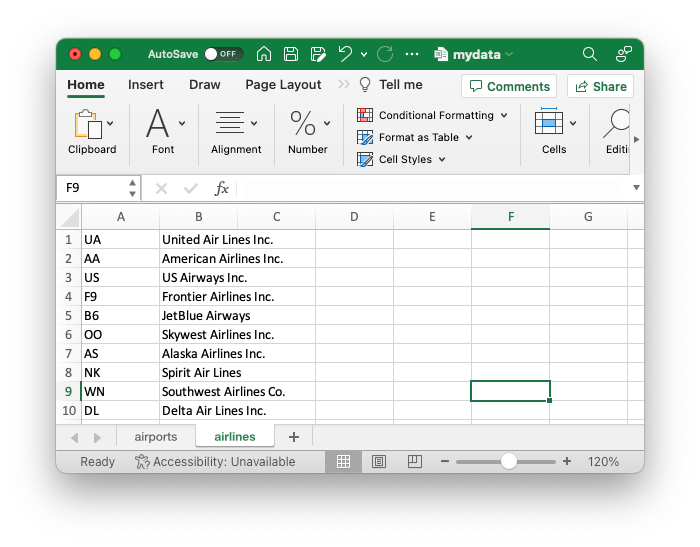This screenshot has width=700, height=547.
Task: Switch to the Draw ribbon tab
Action: [x=204, y=84]
